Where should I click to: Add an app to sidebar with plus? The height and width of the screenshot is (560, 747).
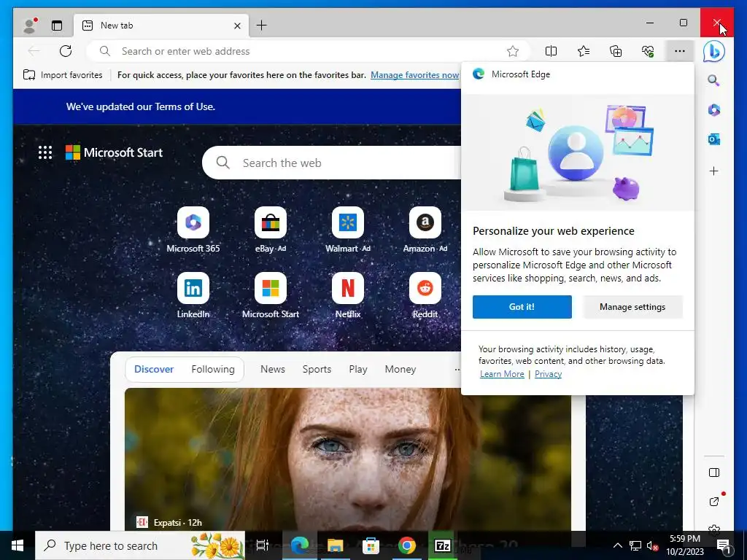click(713, 171)
